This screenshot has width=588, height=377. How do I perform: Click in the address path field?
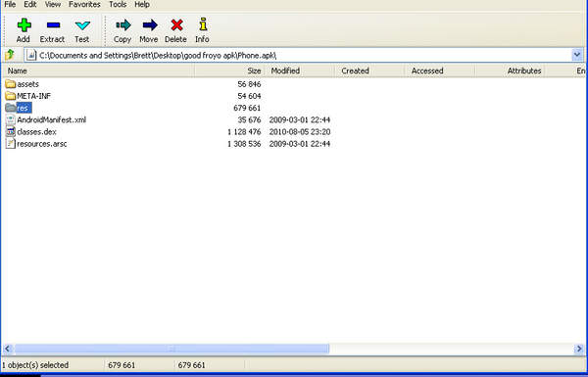point(298,55)
